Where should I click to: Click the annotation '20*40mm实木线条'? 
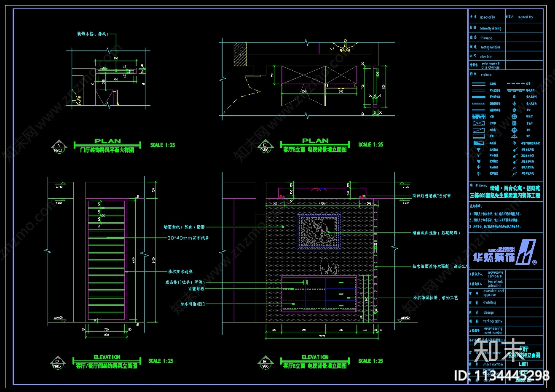(188, 238)
